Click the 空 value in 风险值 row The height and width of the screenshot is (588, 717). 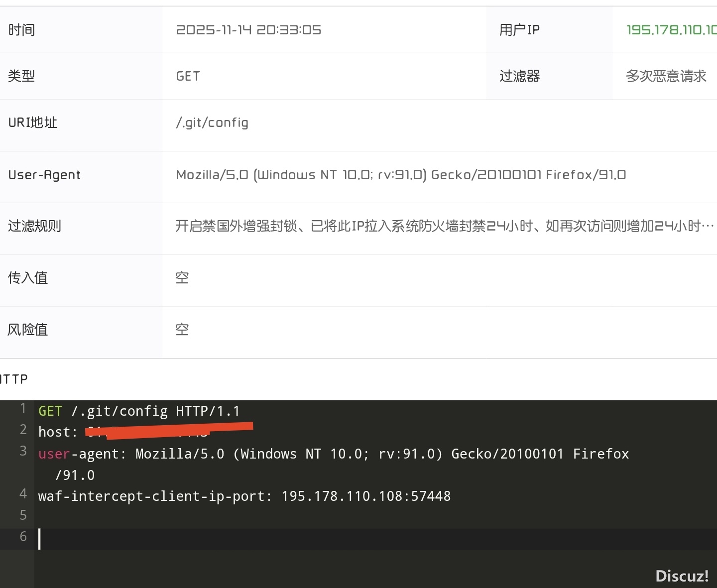[x=182, y=330]
